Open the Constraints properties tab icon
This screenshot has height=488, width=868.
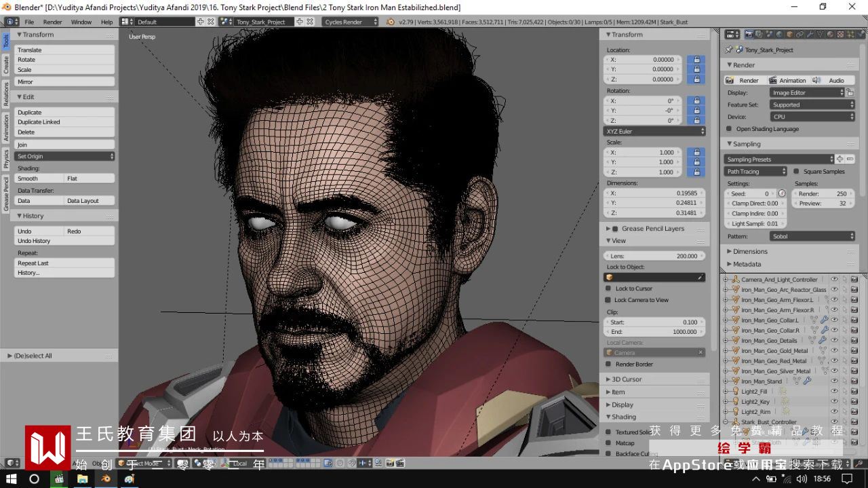click(800, 34)
